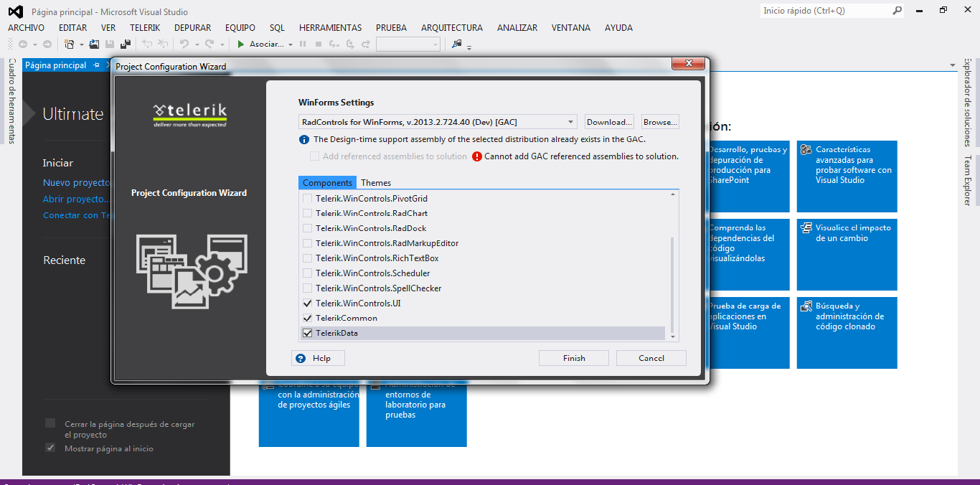Check Telerik.WinControls.RichTextBox component
The height and width of the screenshot is (485, 980).
point(308,258)
